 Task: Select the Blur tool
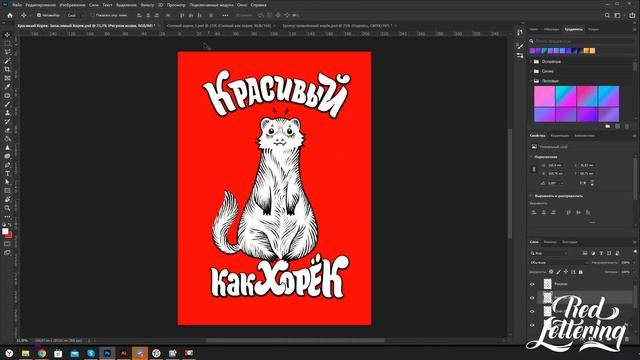click(7, 148)
